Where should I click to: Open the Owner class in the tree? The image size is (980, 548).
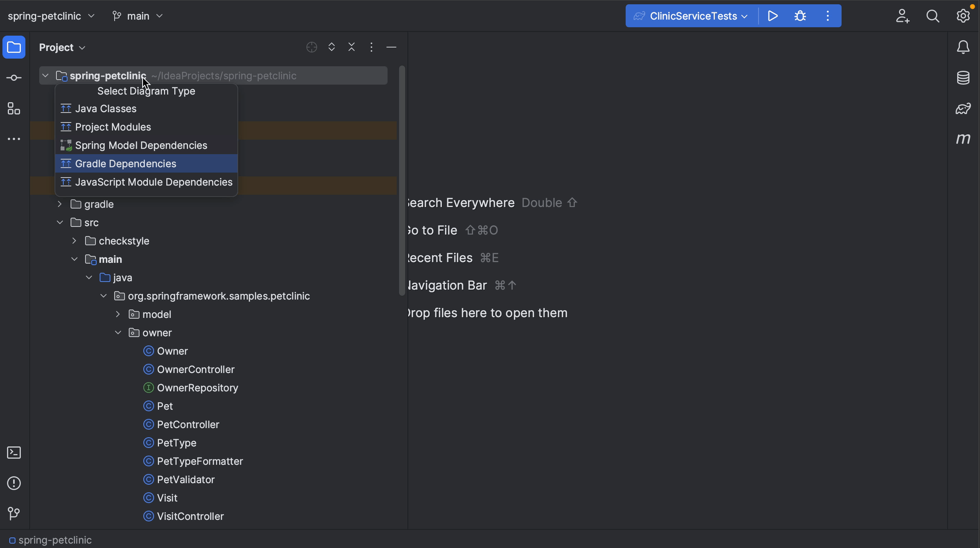click(172, 351)
